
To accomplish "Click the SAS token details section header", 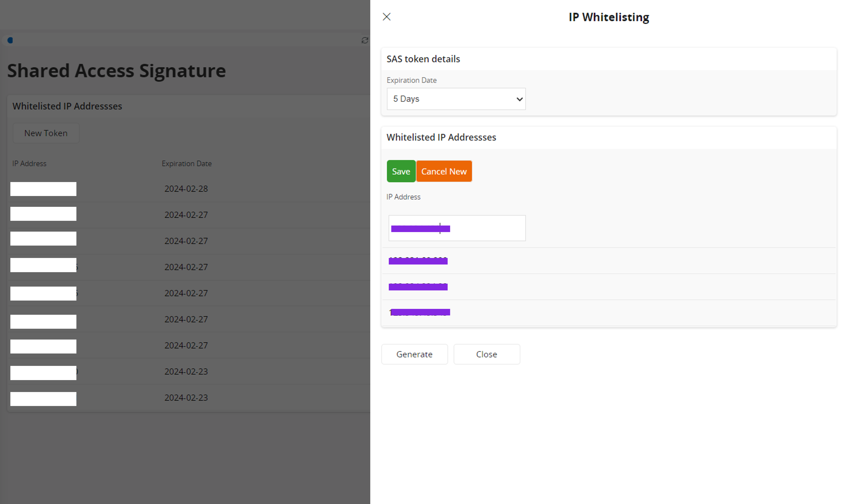I will (423, 59).
